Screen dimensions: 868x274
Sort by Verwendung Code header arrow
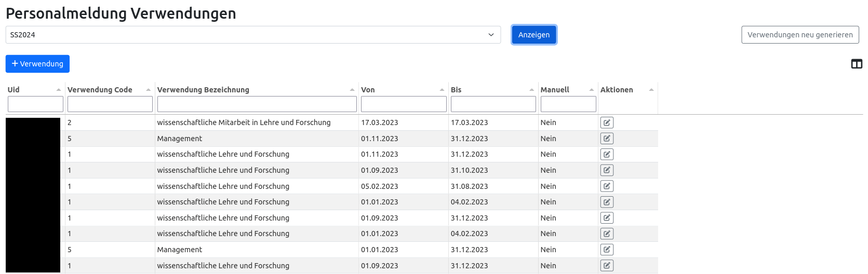click(x=148, y=90)
